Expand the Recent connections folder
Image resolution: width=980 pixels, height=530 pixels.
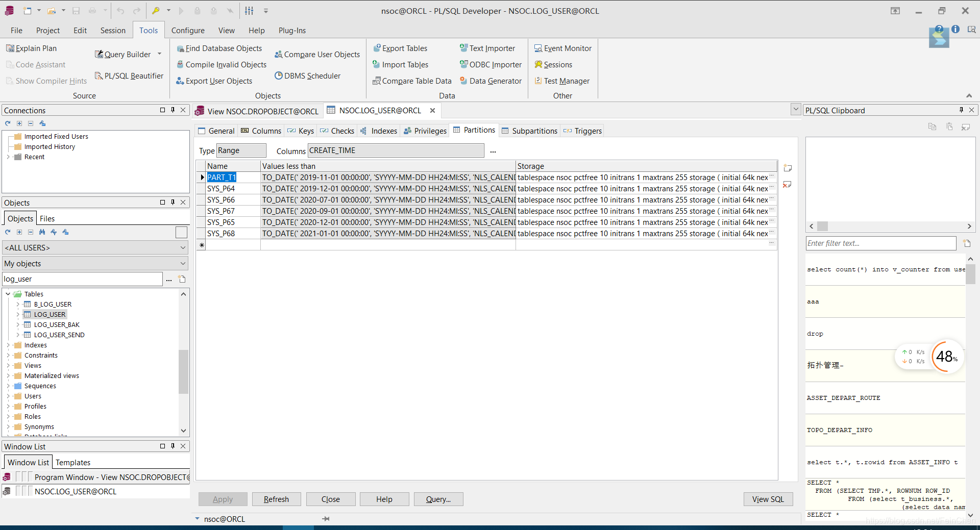click(8, 157)
